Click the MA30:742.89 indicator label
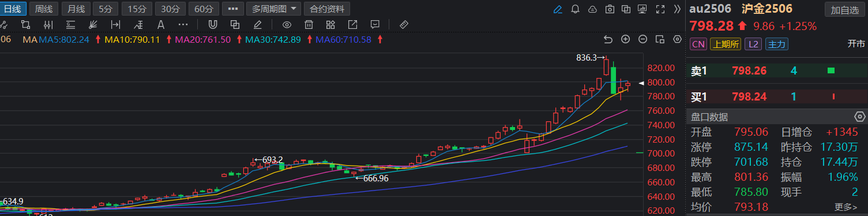868x216 pixels. tap(273, 39)
